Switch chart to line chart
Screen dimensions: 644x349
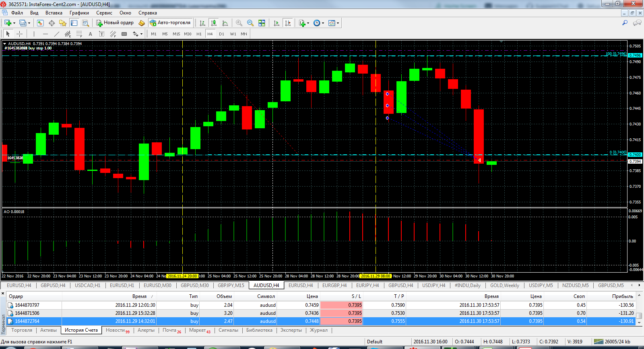point(225,23)
